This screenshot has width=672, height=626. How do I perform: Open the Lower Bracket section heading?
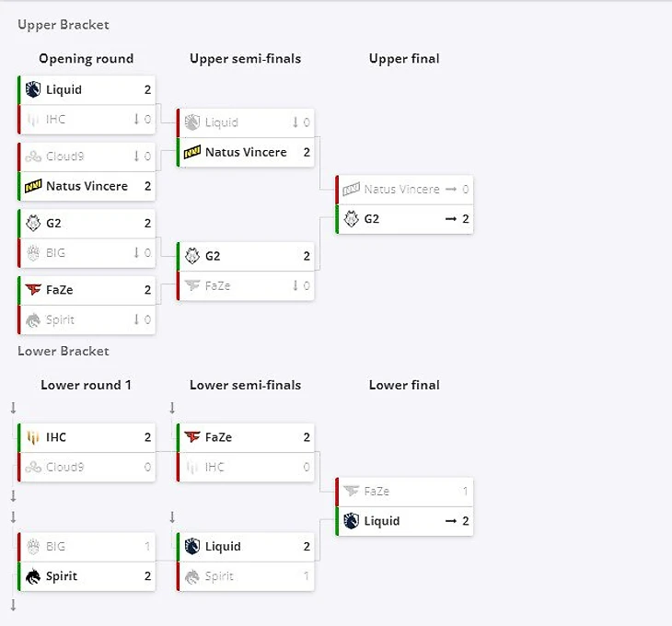coord(63,351)
